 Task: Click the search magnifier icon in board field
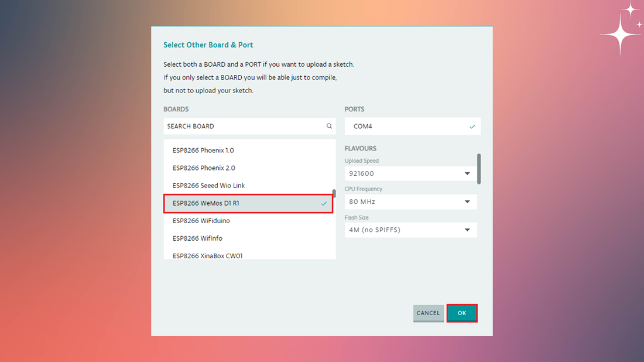click(x=329, y=126)
